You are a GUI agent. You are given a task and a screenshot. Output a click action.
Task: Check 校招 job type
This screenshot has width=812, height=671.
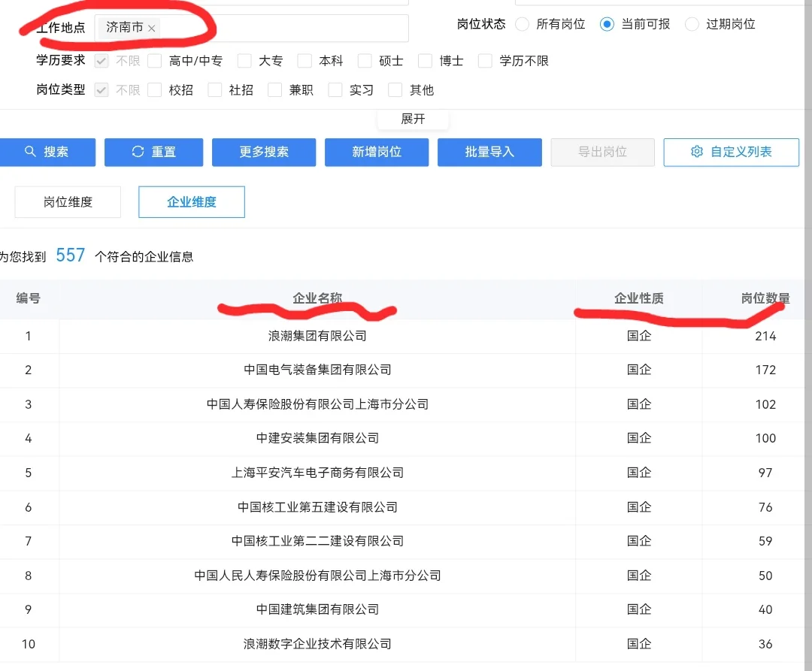pos(154,90)
